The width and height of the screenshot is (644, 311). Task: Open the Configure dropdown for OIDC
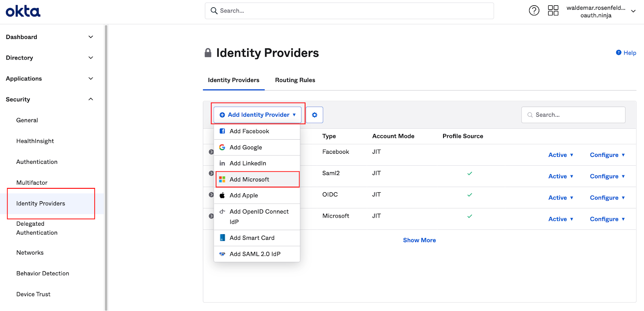(607, 198)
